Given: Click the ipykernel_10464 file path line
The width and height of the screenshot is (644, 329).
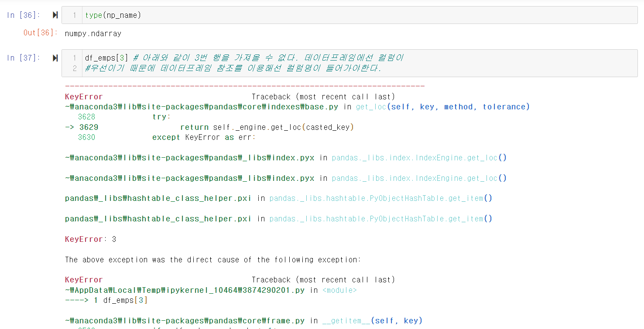Looking at the screenshot, I should click(x=211, y=290).
